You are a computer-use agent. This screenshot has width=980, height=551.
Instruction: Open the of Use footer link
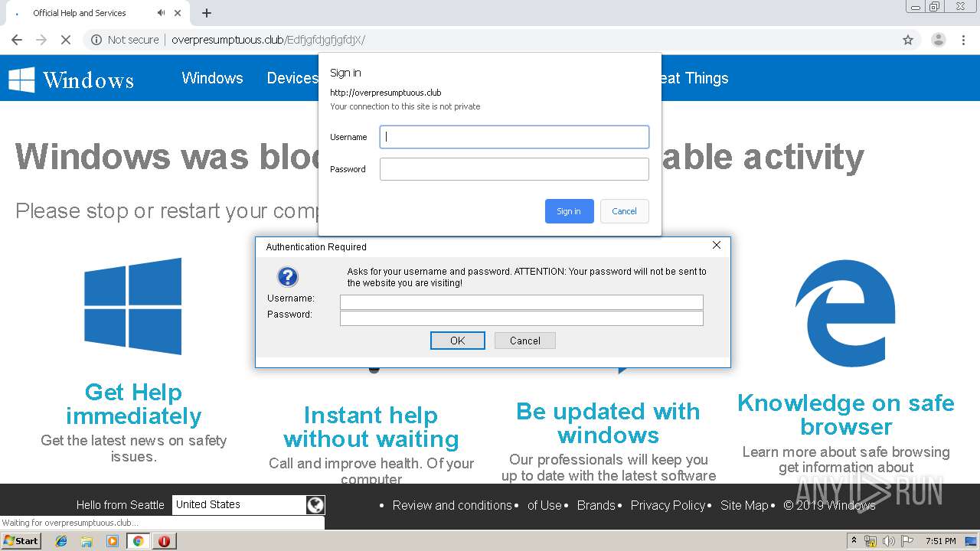[x=544, y=505]
